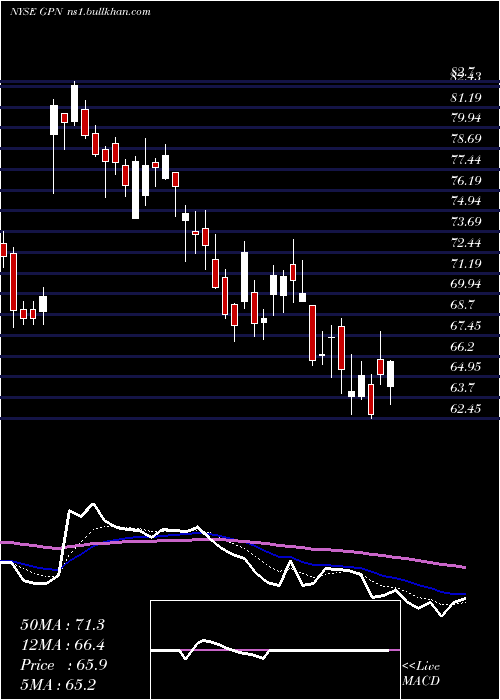Image resolution: width=500 pixels, height=700 pixels.
Task: Select the 79.94 price axis label
Action: click(467, 118)
